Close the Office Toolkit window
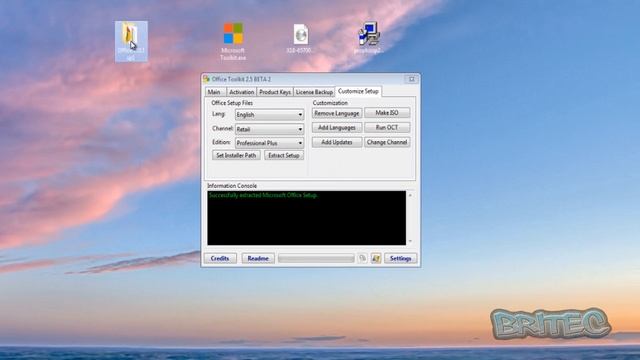640x360 pixels. 411,79
